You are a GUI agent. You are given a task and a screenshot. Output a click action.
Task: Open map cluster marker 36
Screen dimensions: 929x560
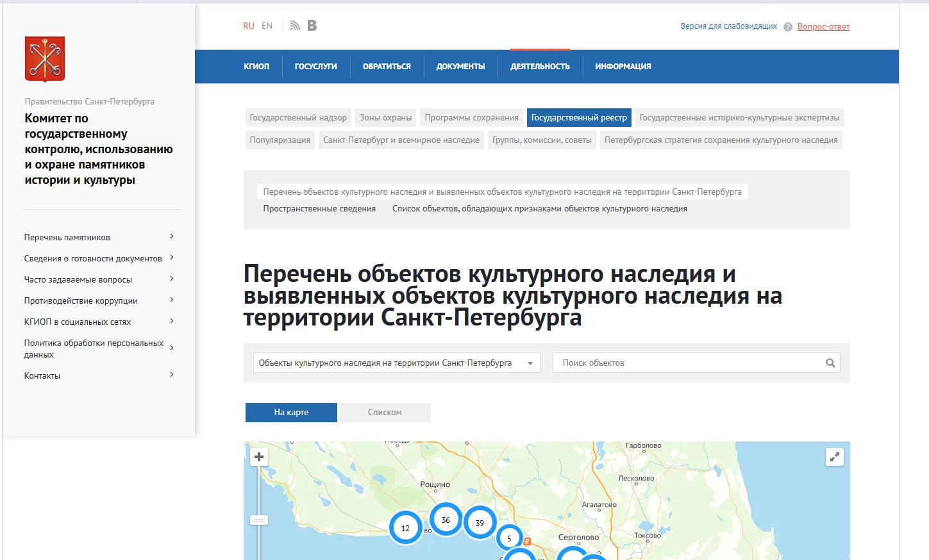coord(446,520)
